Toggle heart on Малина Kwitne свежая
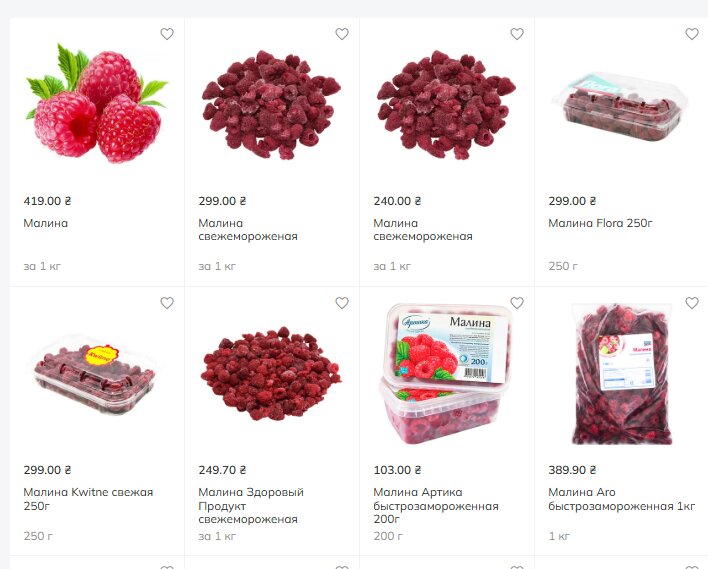This screenshot has height=569, width=708. pos(167,303)
